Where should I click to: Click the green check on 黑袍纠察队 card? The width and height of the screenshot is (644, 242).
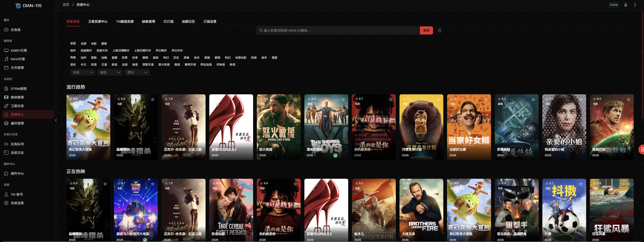click(335, 156)
